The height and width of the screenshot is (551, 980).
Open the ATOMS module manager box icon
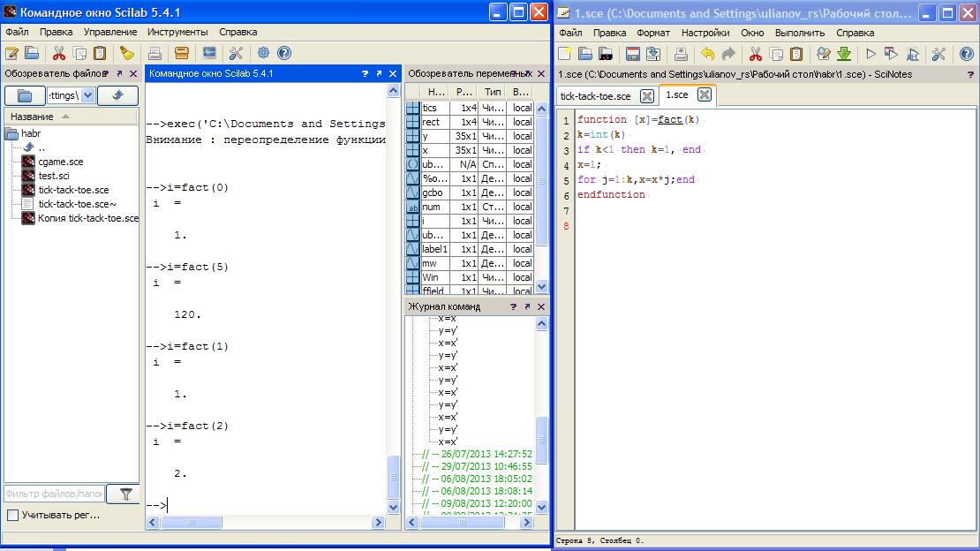[181, 53]
